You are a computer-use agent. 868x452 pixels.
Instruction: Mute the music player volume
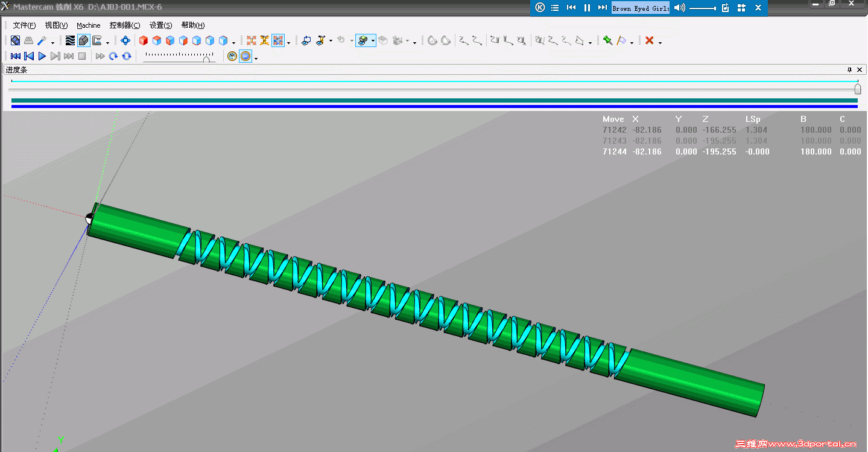coord(680,8)
